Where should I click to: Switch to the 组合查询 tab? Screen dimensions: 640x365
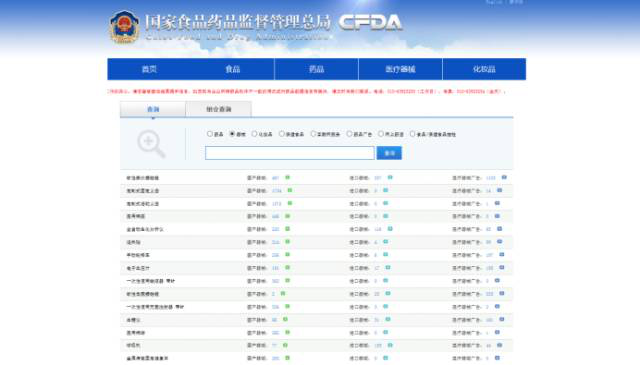[x=218, y=109]
